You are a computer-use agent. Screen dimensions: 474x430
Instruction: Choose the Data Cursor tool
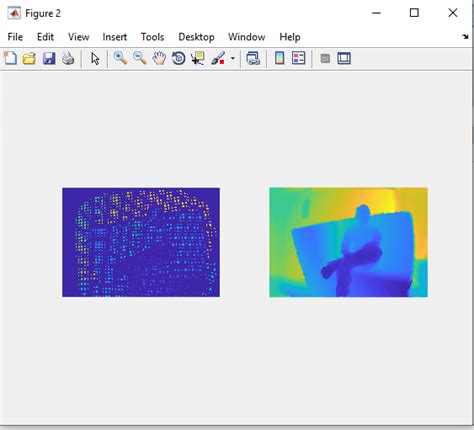tap(198, 58)
